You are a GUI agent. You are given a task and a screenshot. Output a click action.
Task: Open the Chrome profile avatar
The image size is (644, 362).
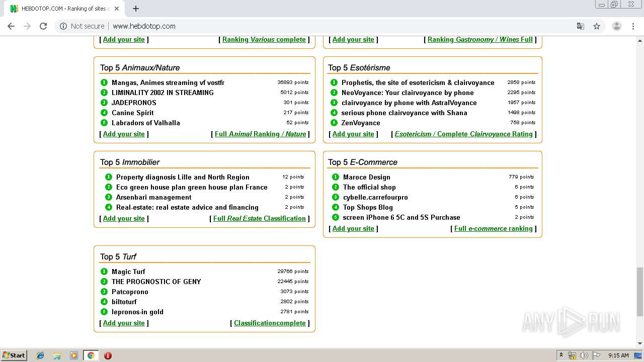point(616,26)
